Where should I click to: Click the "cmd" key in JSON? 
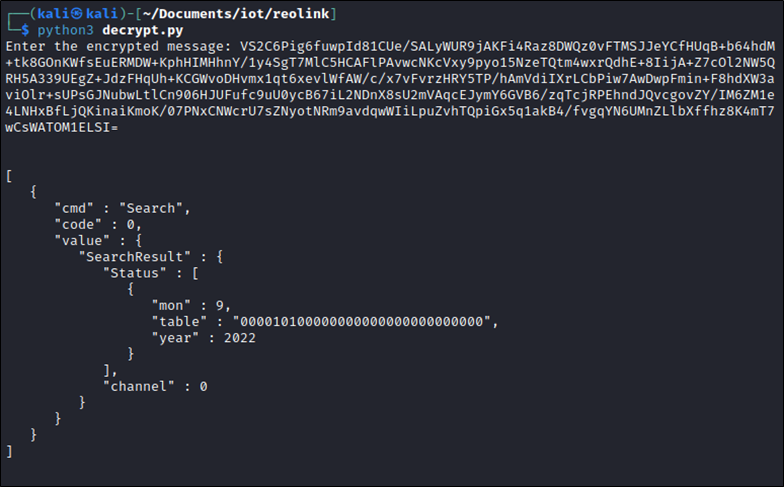click(x=74, y=208)
